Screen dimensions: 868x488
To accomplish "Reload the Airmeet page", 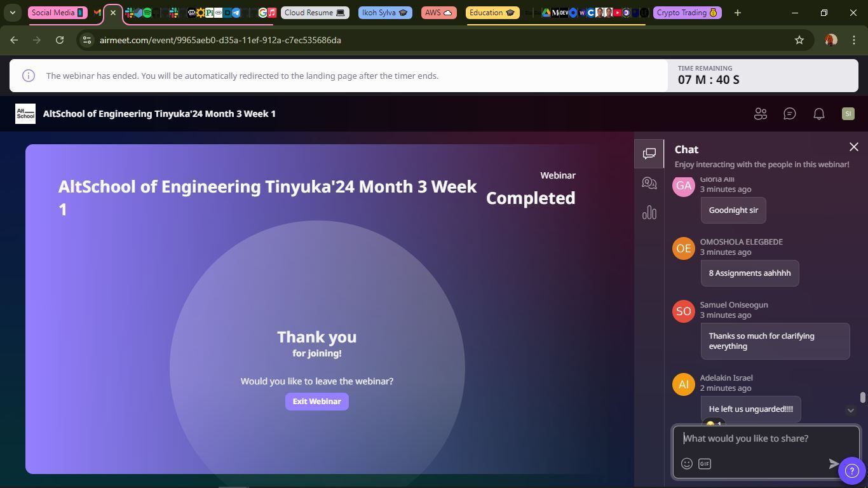I will (60, 40).
